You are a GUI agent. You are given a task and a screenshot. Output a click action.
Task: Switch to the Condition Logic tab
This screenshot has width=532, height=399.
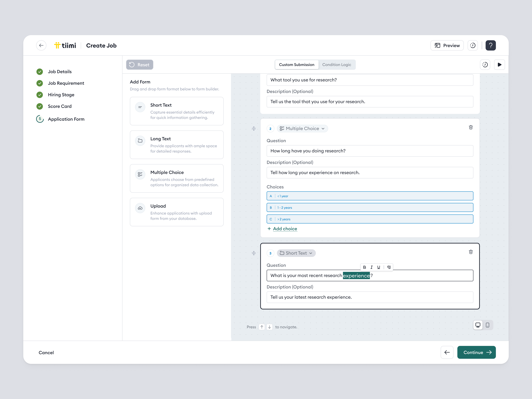click(x=336, y=65)
